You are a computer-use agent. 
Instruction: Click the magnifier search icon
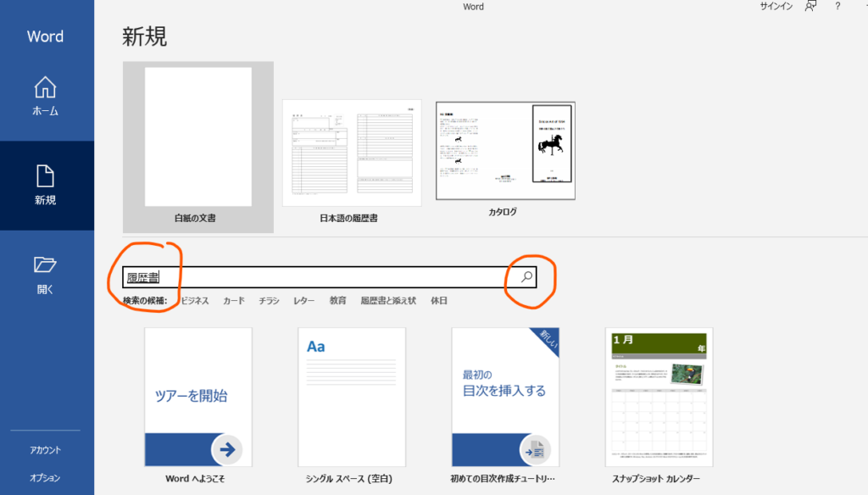[526, 276]
